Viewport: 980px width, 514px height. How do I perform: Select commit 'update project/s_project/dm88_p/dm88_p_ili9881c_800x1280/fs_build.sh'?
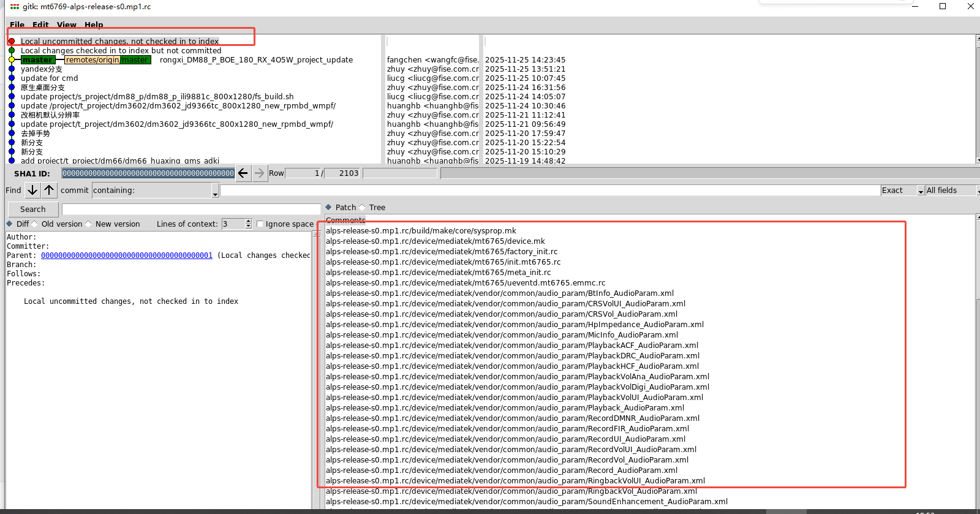pyautogui.click(x=157, y=97)
